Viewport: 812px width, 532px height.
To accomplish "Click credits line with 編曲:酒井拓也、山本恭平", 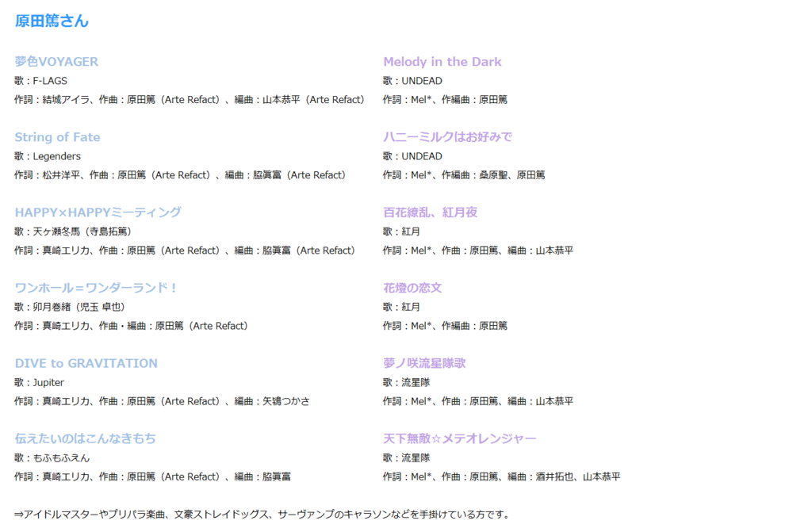I will 502,477.
